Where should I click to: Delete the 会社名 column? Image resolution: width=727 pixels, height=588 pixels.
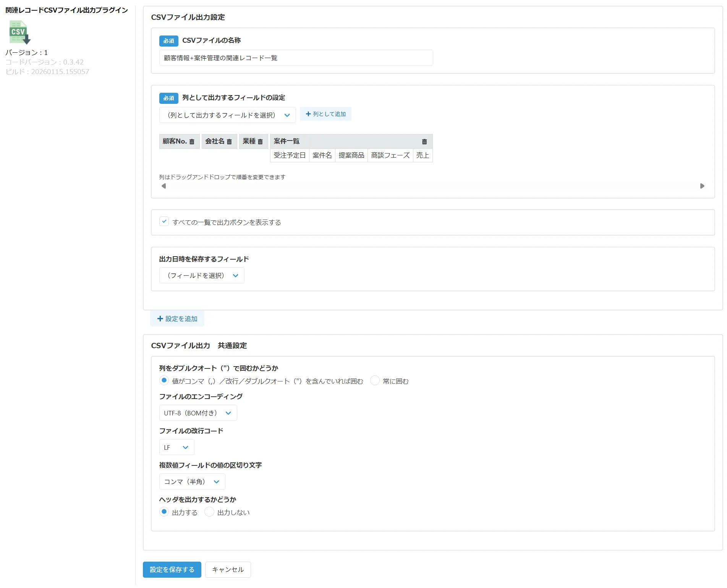tap(229, 142)
